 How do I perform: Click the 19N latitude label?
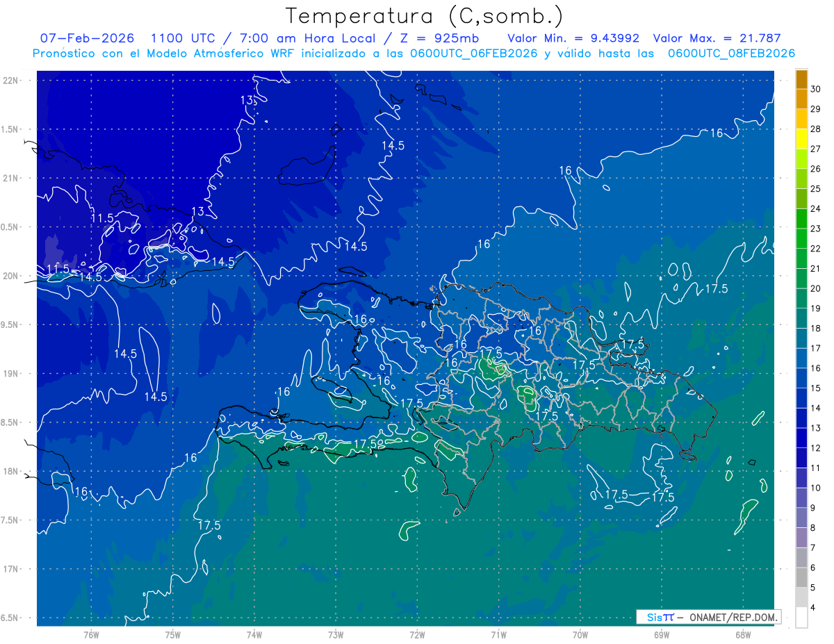(x=10, y=373)
